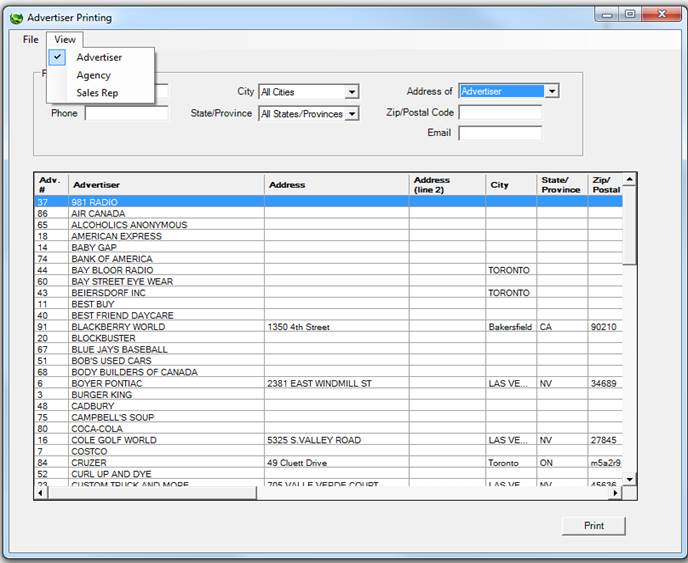Click the Email text field

[499, 133]
